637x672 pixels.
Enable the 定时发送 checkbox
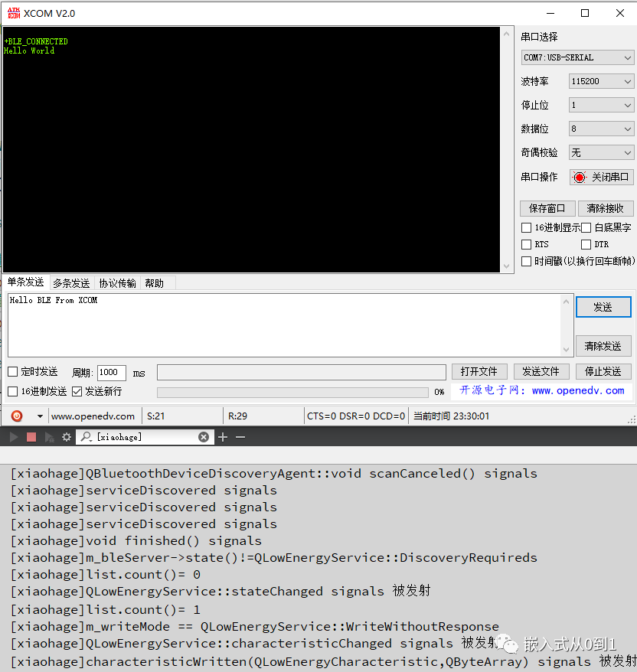click(x=13, y=371)
